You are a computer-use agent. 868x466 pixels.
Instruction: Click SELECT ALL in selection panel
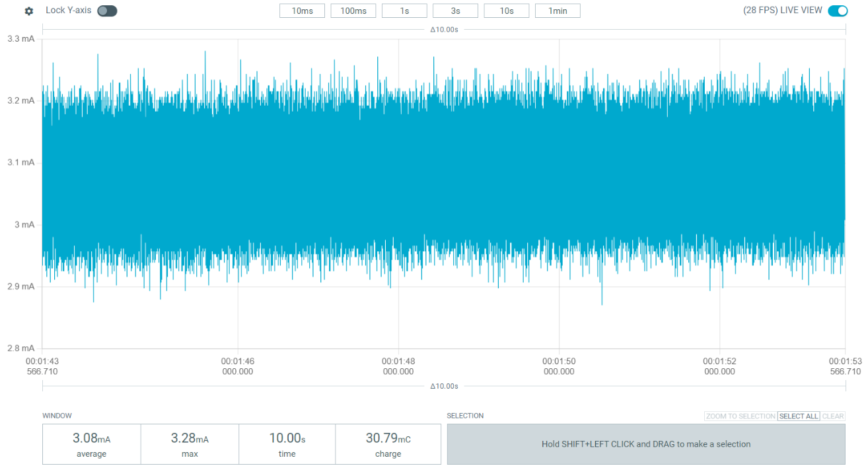coord(799,416)
